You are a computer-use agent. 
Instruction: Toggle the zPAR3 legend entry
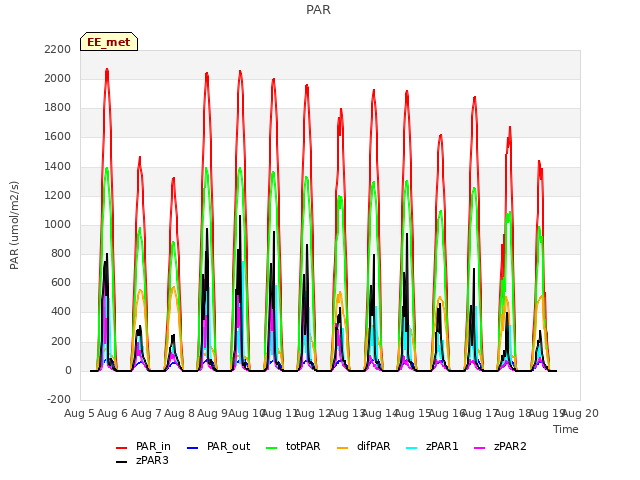point(142,460)
